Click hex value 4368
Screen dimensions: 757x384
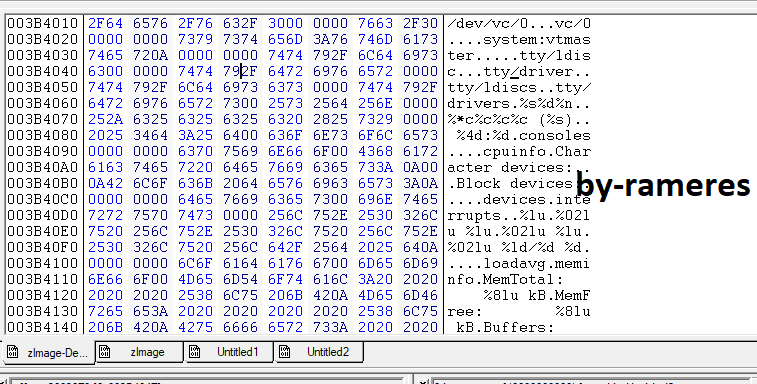pos(376,151)
